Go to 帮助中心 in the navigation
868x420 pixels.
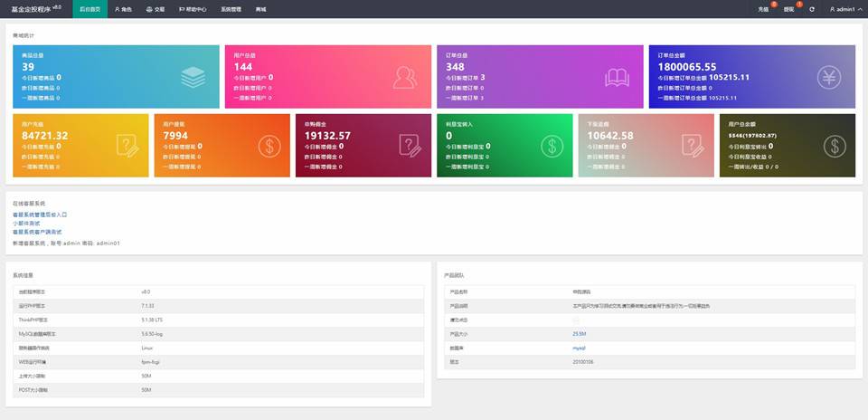[x=193, y=9]
